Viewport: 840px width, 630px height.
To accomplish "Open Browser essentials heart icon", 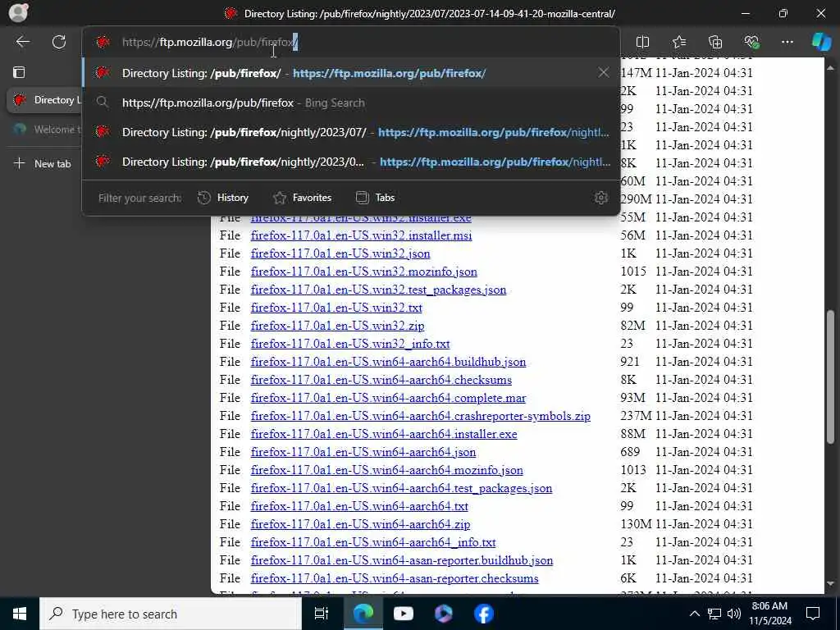I will coord(751,42).
